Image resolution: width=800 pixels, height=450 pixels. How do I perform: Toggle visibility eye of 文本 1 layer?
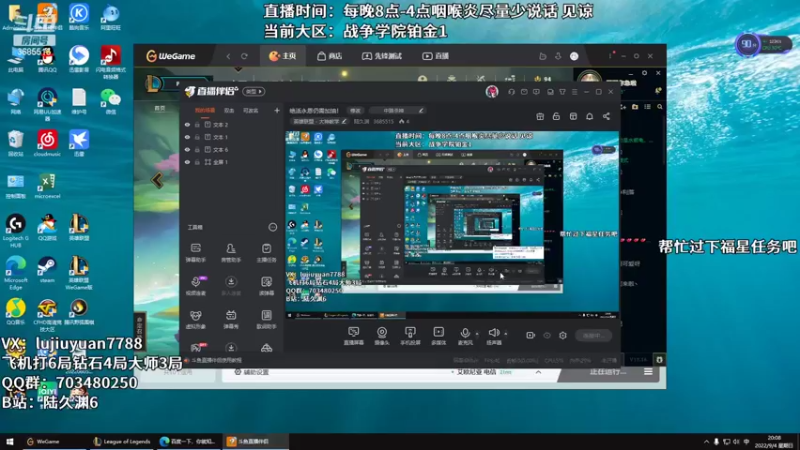pos(187,137)
